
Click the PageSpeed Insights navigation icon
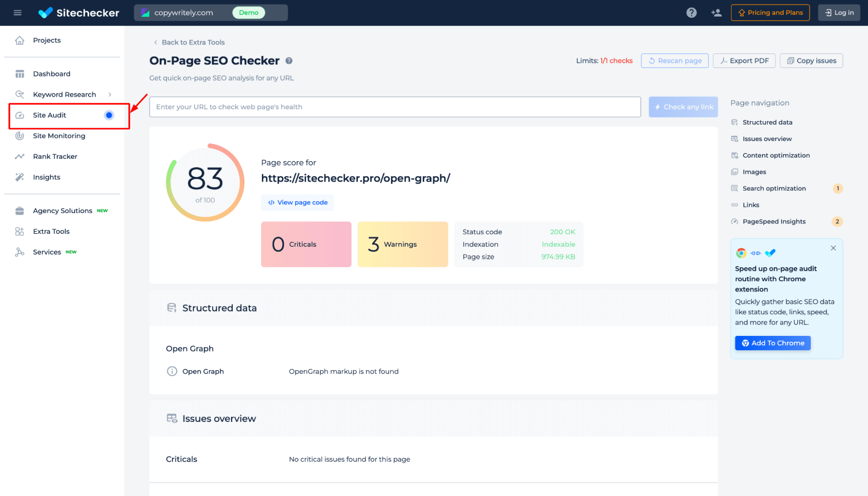coord(734,221)
